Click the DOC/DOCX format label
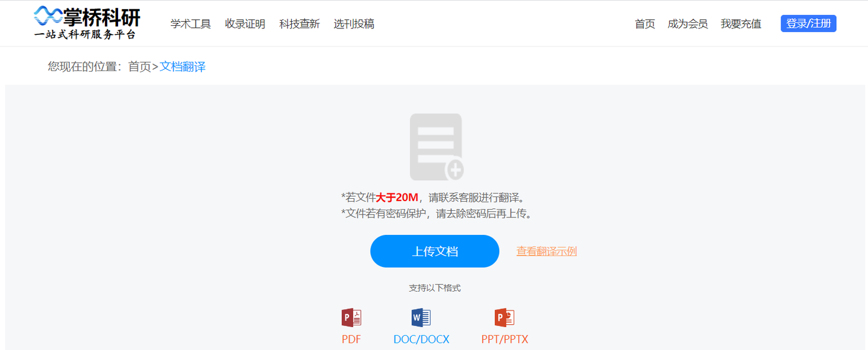This screenshot has width=868, height=350. coord(421,339)
